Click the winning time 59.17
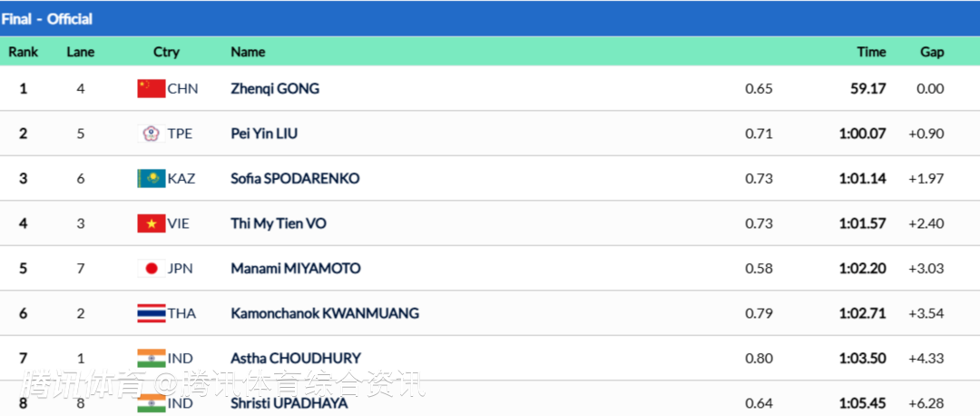 (868, 88)
